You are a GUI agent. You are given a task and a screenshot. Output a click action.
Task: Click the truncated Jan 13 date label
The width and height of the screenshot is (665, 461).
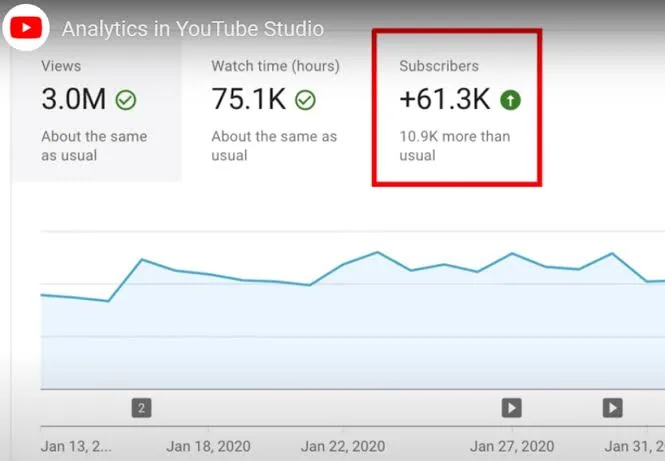click(x=76, y=446)
